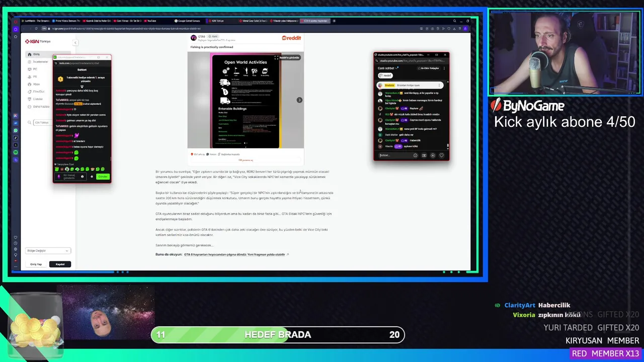644x362 pixels.
Task: Go to the next image in the Reddit embed
Action: [x=299, y=100]
